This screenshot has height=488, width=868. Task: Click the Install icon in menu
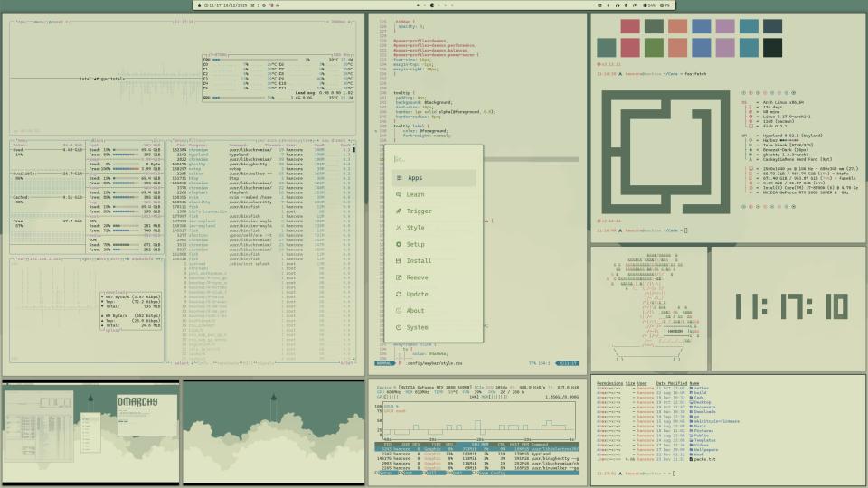pyautogui.click(x=399, y=261)
